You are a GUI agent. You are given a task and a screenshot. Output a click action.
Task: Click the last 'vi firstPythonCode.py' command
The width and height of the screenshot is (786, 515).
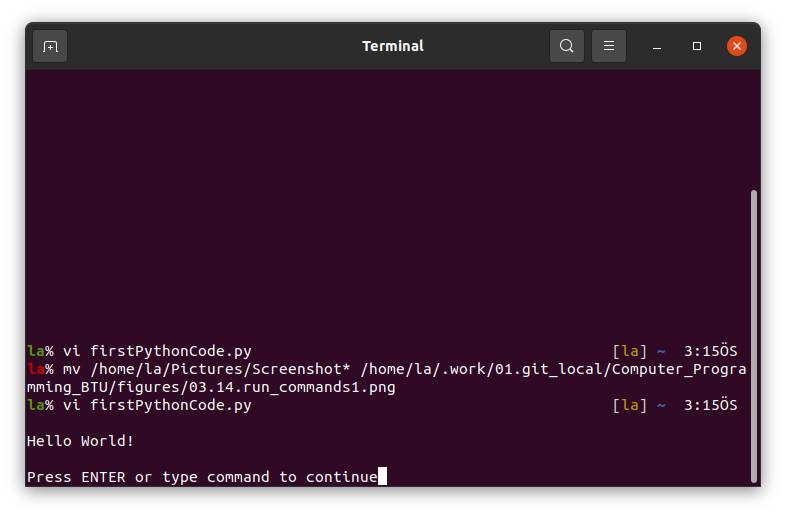(x=157, y=405)
